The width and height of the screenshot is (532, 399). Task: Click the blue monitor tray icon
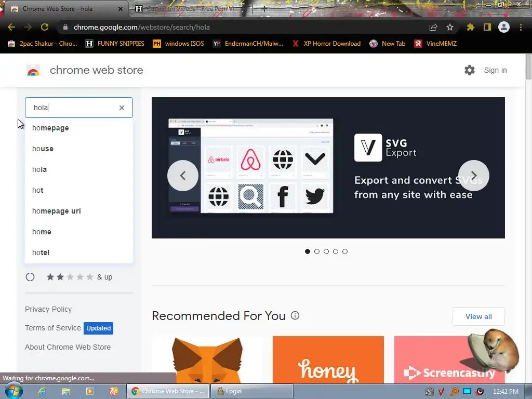(467, 392)
